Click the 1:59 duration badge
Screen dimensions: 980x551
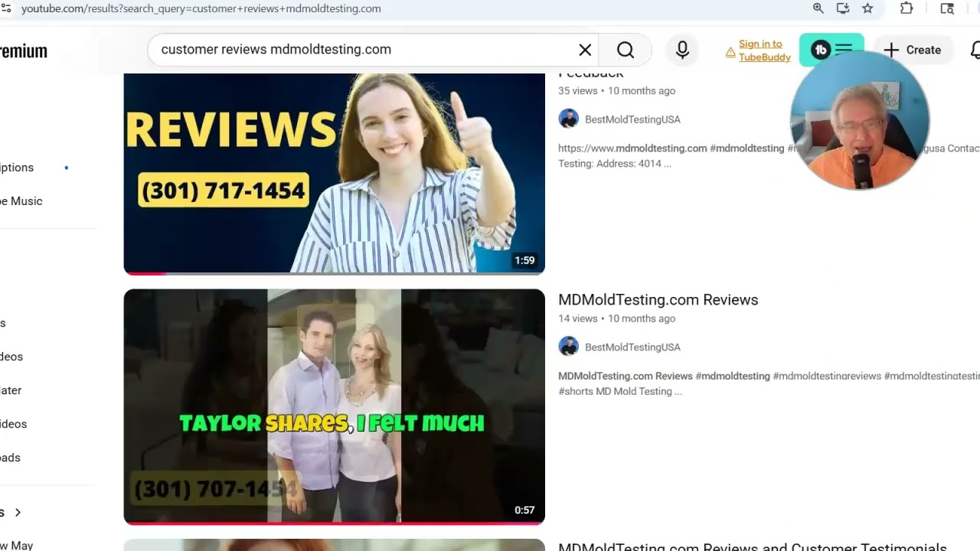(524, 260)
